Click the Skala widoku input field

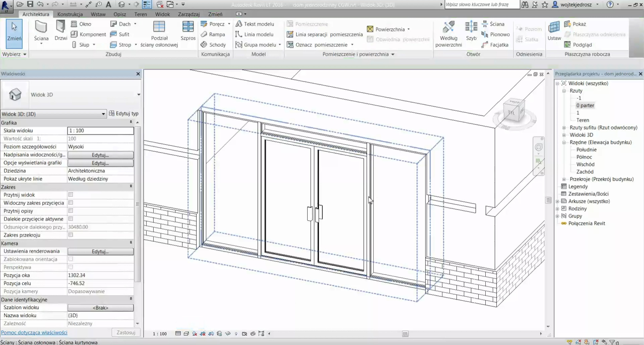coord(100,131)
